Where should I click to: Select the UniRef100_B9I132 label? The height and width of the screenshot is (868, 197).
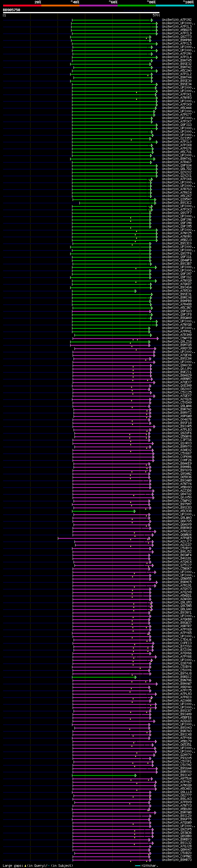pyautogui.click(x=177, y=843)
